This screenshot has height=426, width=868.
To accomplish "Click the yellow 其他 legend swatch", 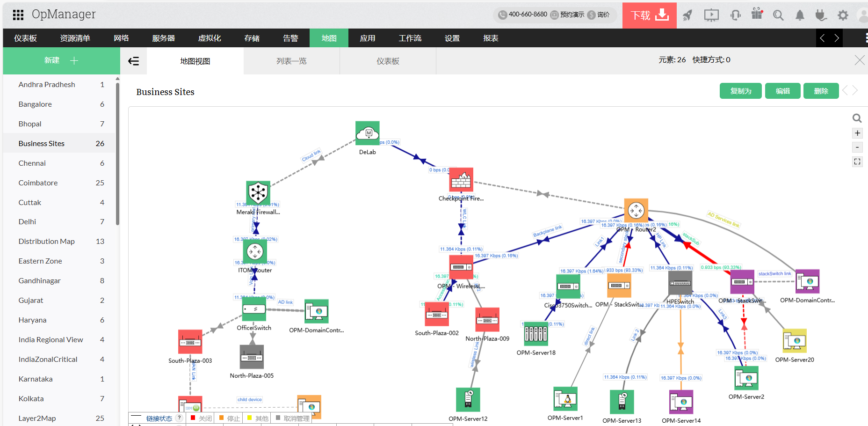I will 250,418.
